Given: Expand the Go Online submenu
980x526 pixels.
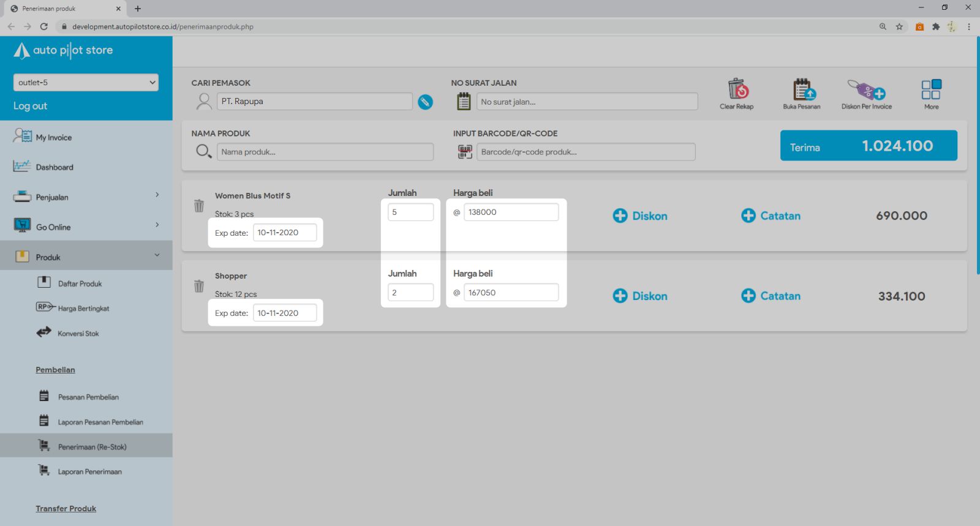Looking at the screenshot, I should tap(86, 227).
